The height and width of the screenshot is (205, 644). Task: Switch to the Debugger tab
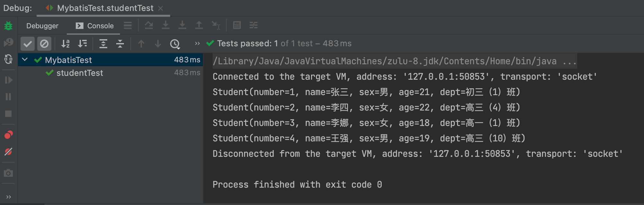point(42,26)
